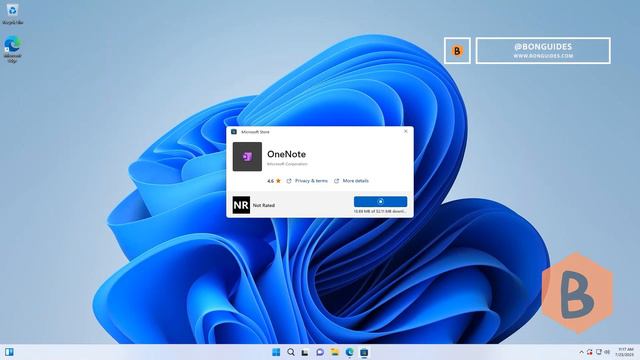Open the Recycle Bin desktop icon
Screen dimensions: 640x360
click(13, 13)
